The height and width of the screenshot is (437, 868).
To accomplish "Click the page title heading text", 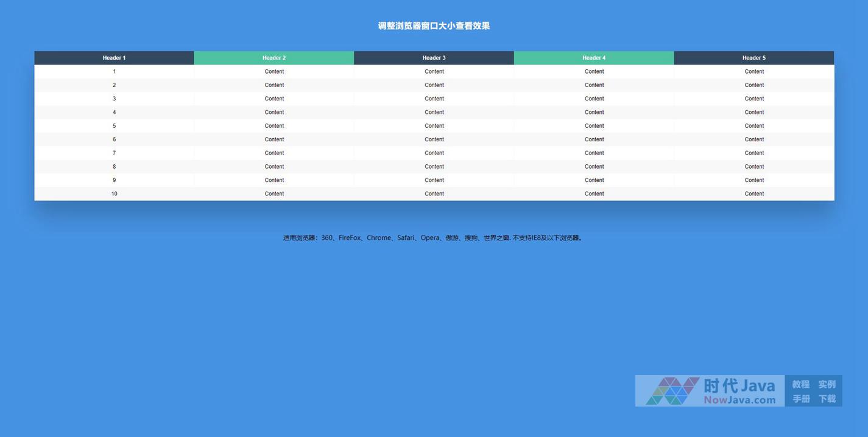I will 434,26.
